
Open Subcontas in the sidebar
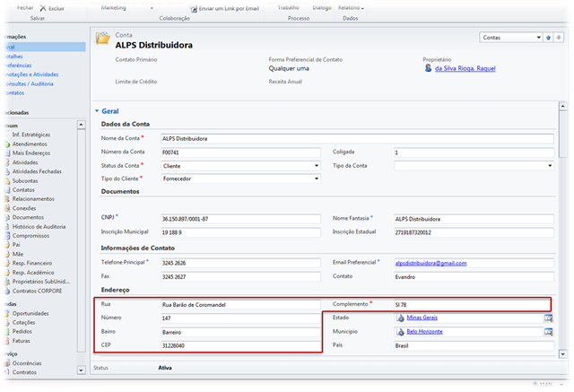point(25,181)
